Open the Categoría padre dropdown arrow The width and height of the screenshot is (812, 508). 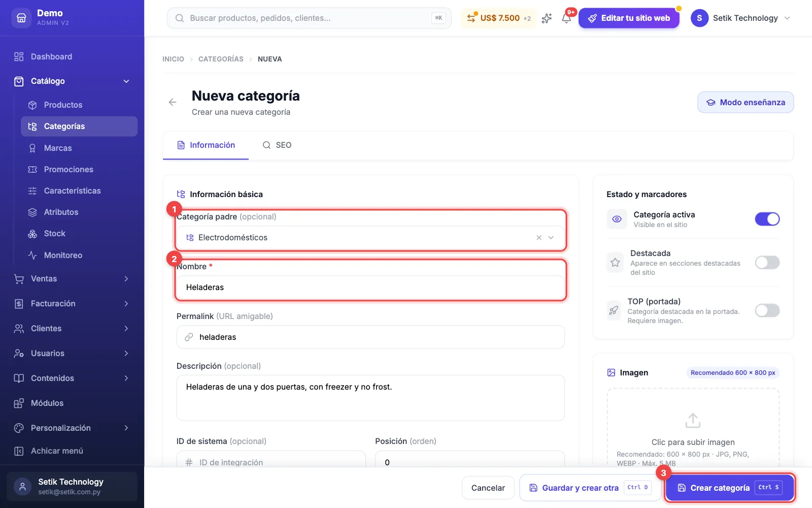pyautogui.click(x=551, y=238)
